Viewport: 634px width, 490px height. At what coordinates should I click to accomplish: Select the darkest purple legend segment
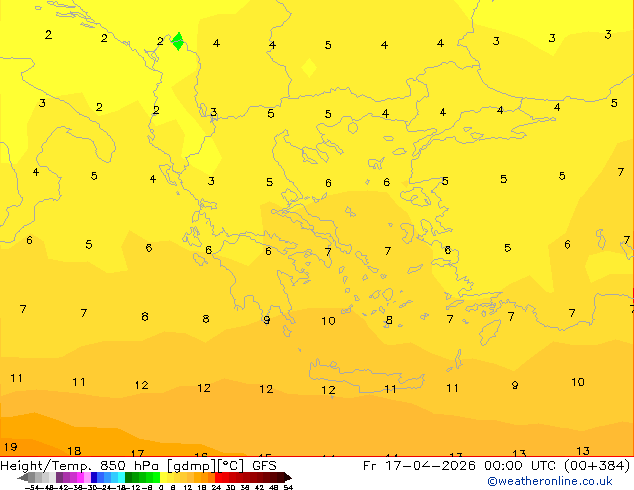59,477
